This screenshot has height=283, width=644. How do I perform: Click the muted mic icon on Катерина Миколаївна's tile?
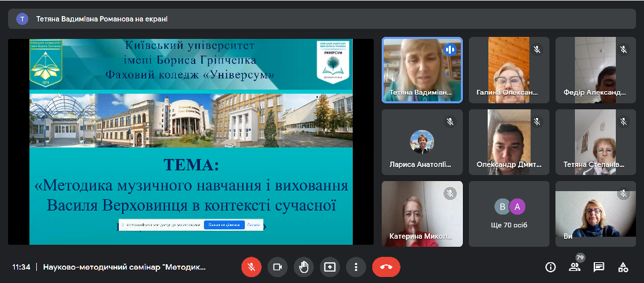click(450, 193)
